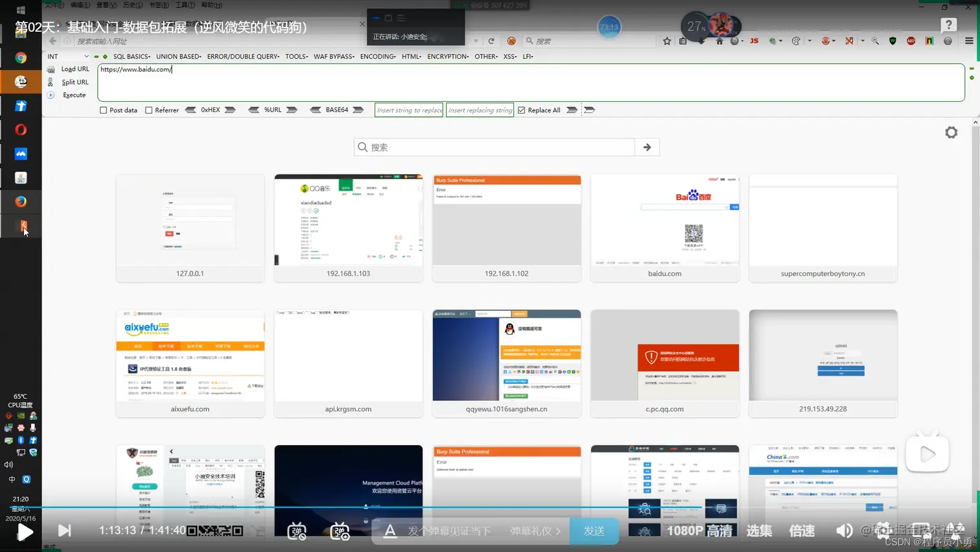Click the right arrow beside %URL
The height and width of the screenshot is (552, 980).
point(292,110)
